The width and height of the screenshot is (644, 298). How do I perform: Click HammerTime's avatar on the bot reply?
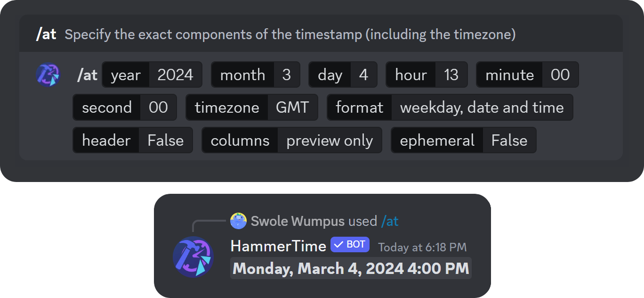point(193,257)
